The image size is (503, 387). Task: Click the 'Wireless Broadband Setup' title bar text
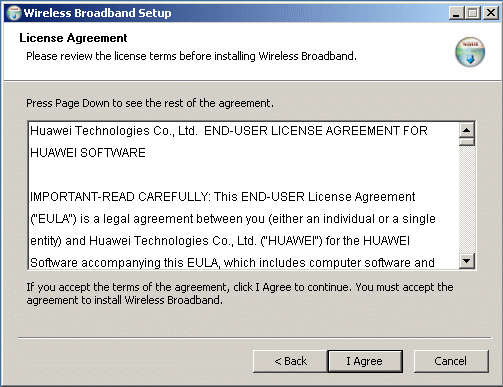tap(97, 13)
